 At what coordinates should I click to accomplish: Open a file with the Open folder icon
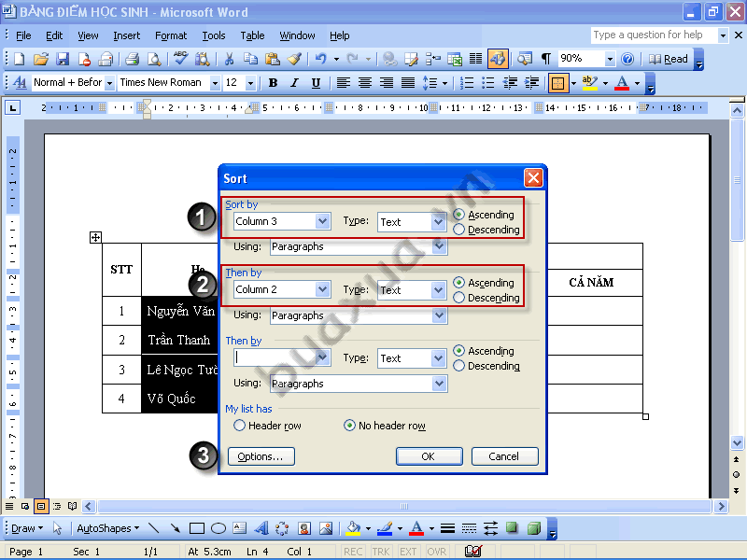(x=41, y=59)
